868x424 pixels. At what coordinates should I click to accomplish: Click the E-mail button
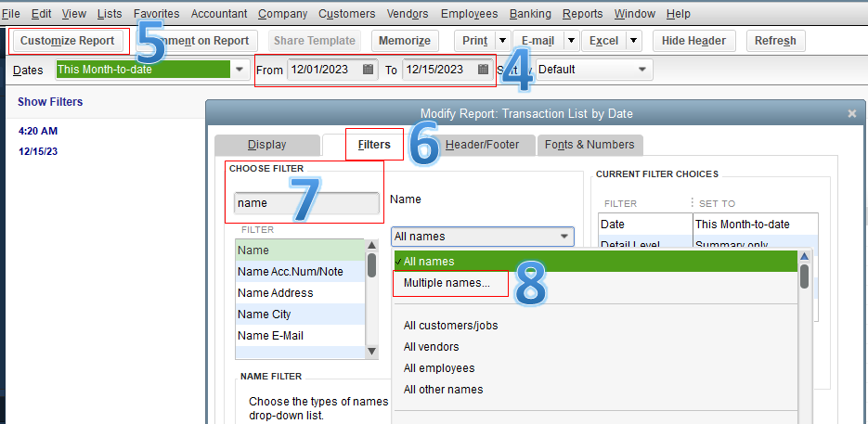point(538,41)
